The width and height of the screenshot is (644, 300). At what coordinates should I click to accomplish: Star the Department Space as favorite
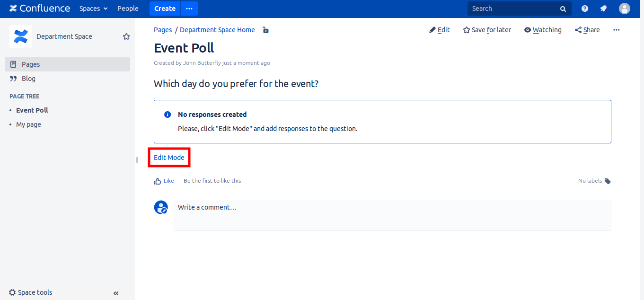tap(126, 36)
